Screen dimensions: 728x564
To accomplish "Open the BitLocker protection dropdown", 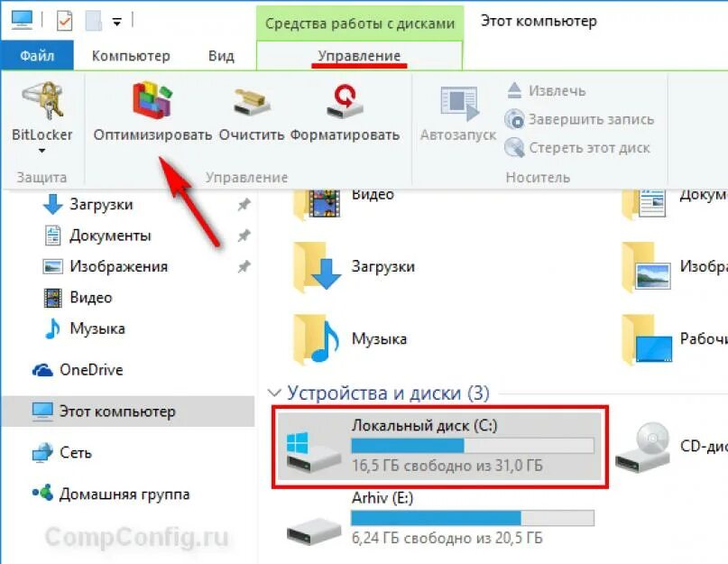I will click(41, 117).
